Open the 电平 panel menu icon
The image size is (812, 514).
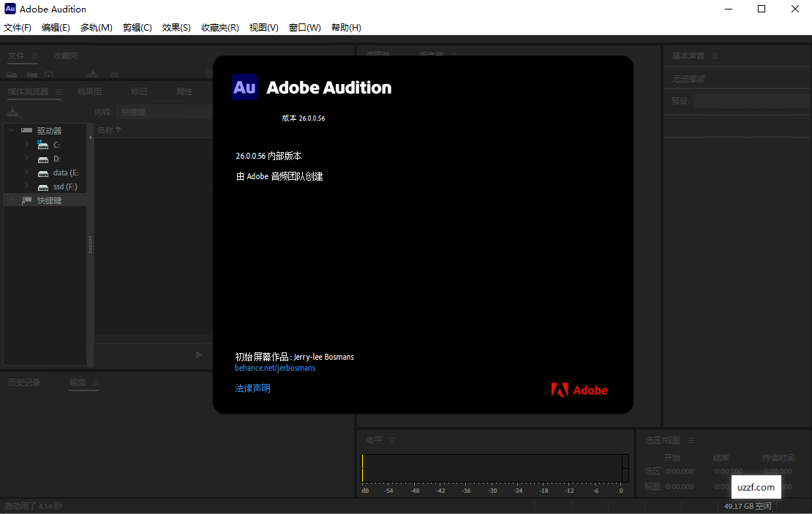pyautogui.click(x=391, y=439)
